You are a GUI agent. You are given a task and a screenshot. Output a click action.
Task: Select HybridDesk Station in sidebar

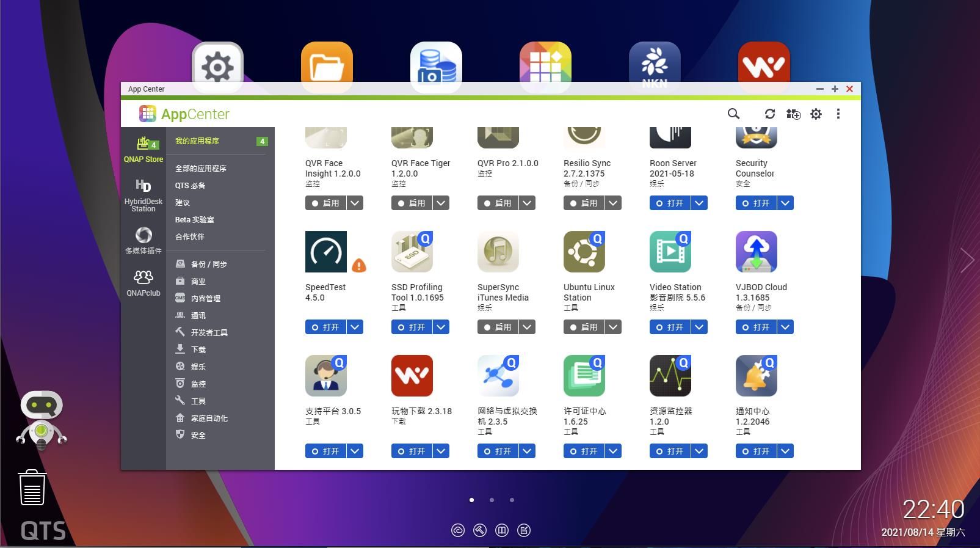pyautogui.click(x=143, y=195)
